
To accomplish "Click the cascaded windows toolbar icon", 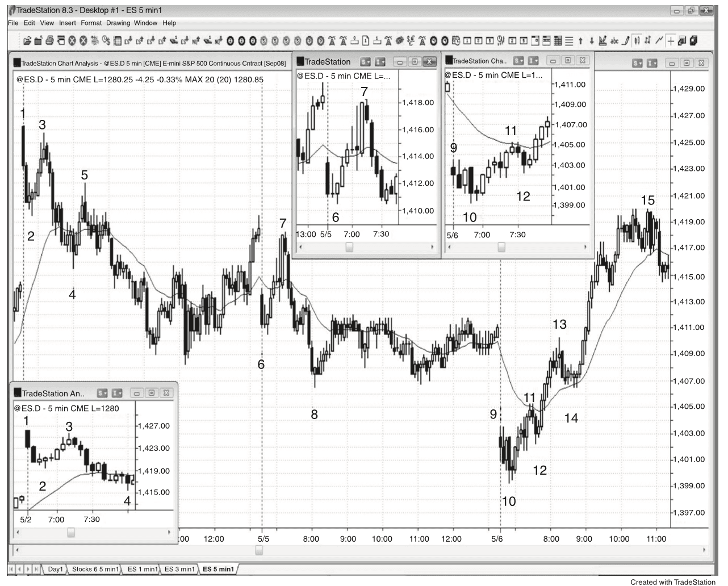I will click(682, 41).
